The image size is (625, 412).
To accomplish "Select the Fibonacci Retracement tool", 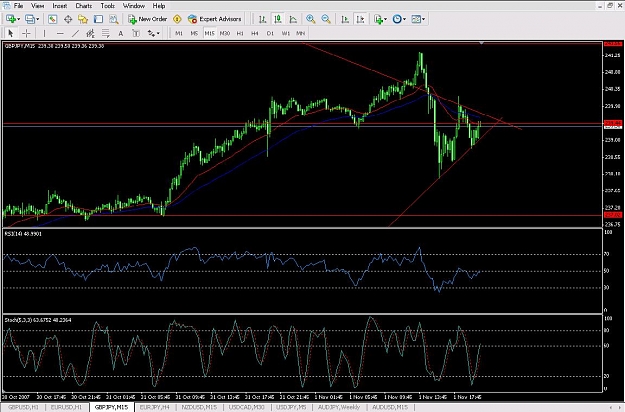I will (106, 33).
